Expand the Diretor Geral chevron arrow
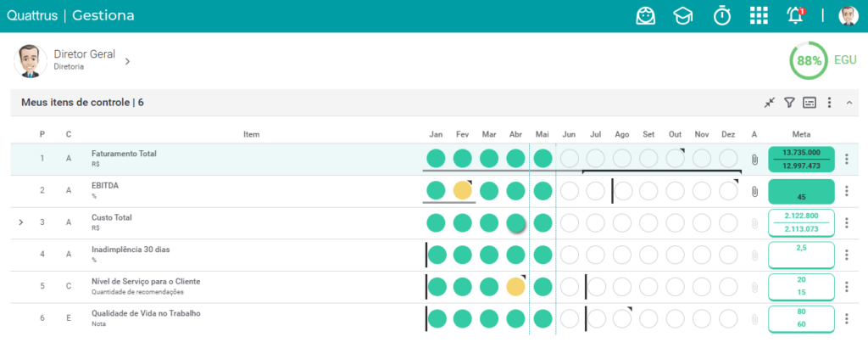The image size is (868, 348). pyautogui.click(x=127, y=61)
